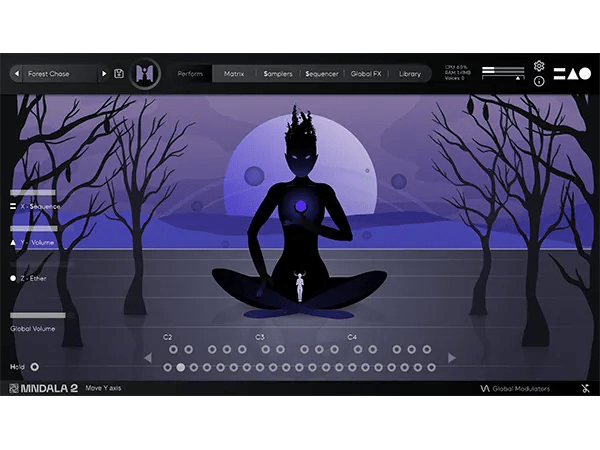Click the glowing orb on figure's chest
This screenshot has height=450, width=600.
[x=301, y=206]
